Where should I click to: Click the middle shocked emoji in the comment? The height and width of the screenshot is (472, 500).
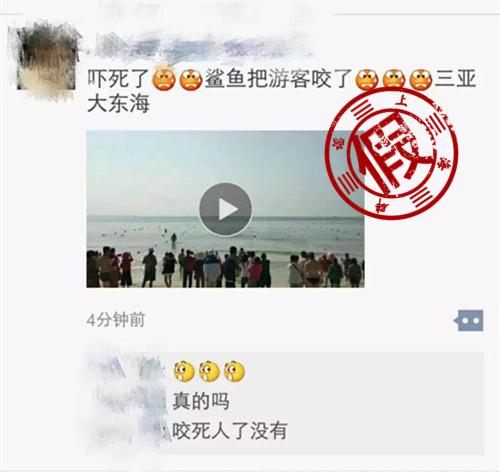click(x=209, y=372)
